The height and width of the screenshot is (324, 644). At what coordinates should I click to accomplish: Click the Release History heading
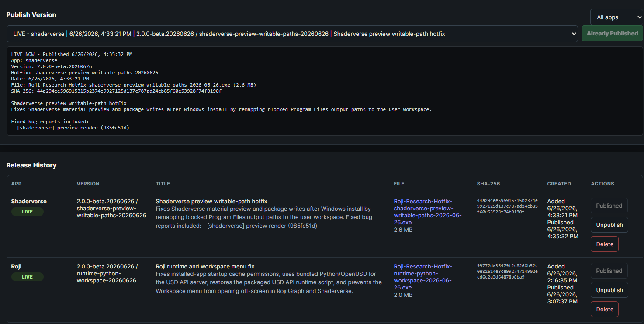[31, 165]
